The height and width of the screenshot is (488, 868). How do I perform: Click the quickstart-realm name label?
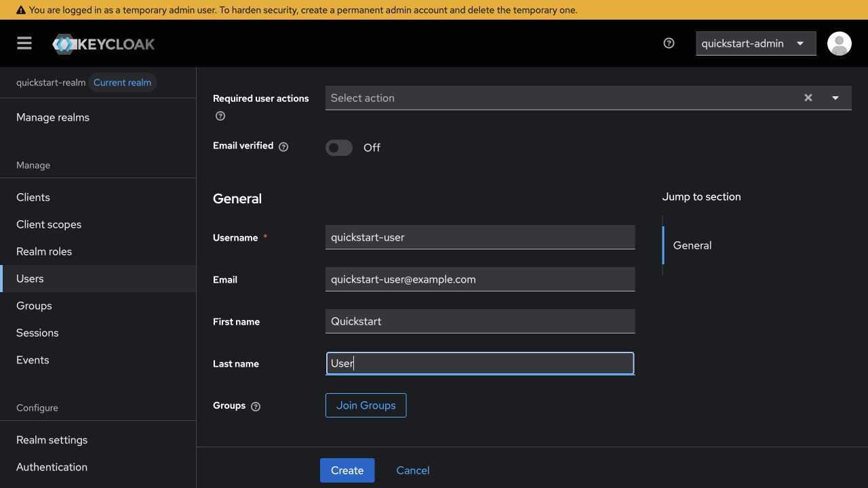click(x=51, y=83)
